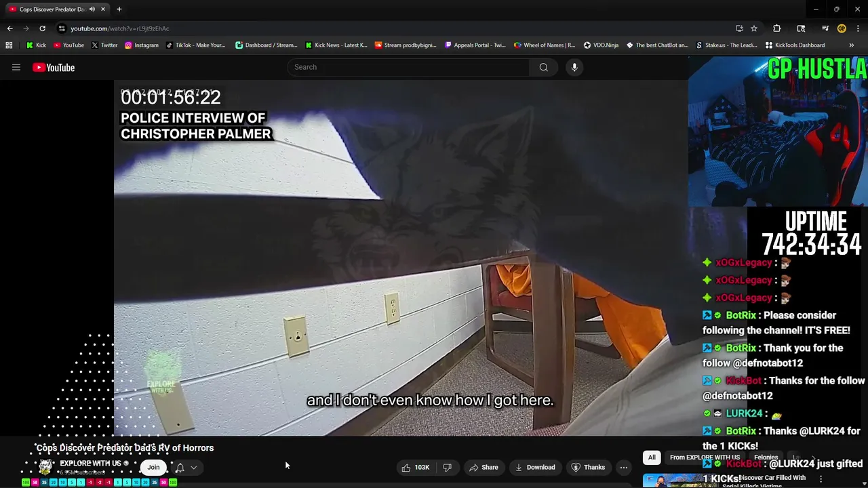Mute the tab via speaker icon
The height and width of the screenshot is (488, 868).
pyautogui.click(x=92, y=9)
